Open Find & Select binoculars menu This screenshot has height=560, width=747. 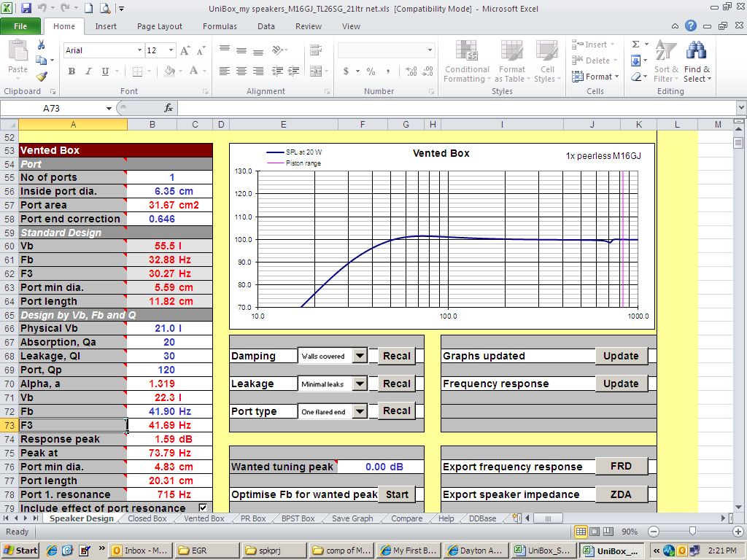697,61
